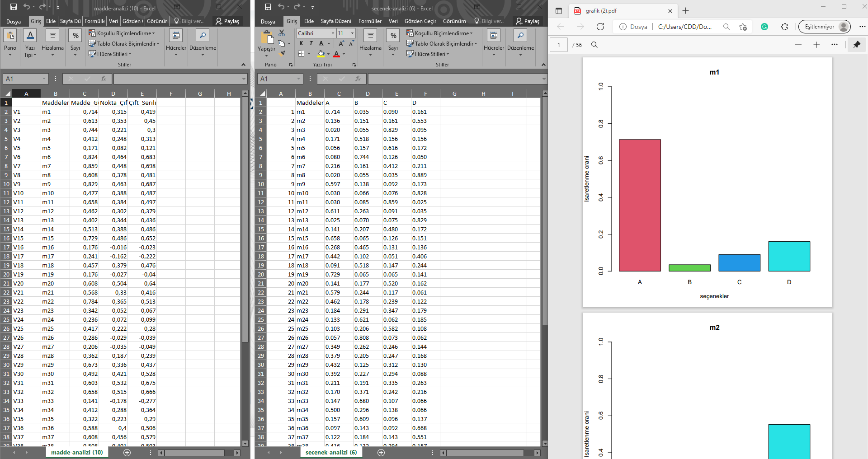Click Undo in secenek-analizi Excel window

[281, 7]
